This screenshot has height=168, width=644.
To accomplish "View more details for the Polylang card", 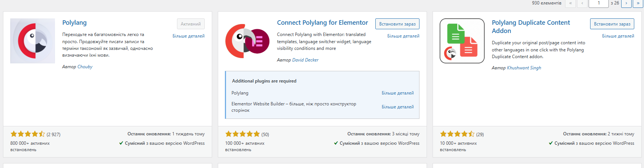I will coord(188,36).
